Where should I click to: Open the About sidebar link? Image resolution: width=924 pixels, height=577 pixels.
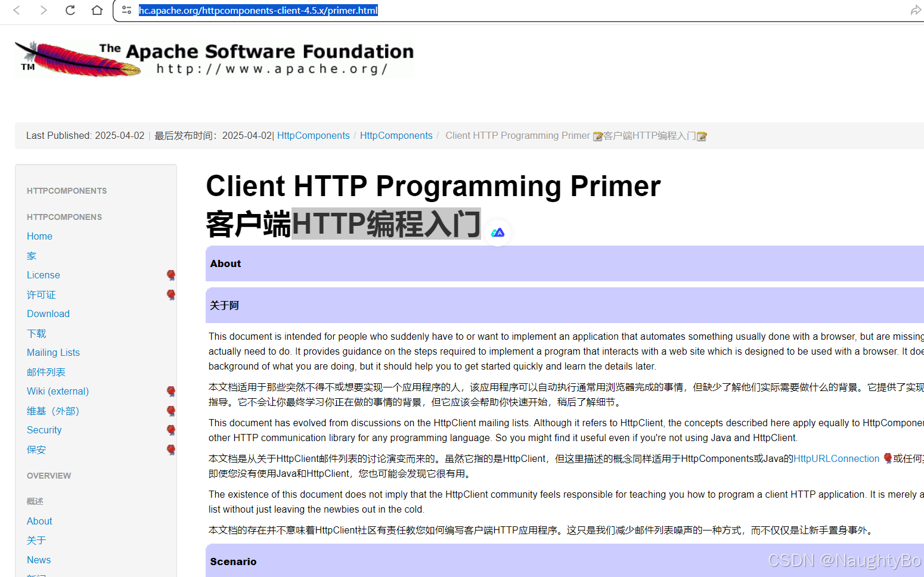pos(39,521)
